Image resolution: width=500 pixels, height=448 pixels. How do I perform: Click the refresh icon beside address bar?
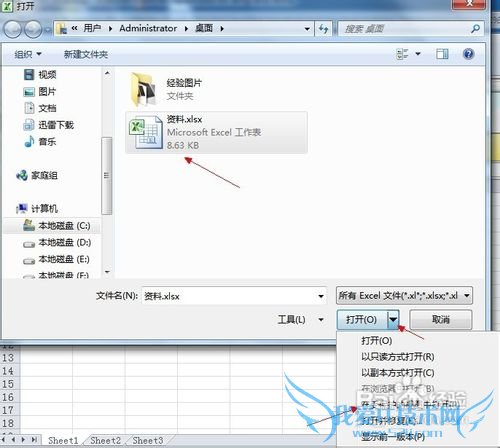(x=323, y=29)
